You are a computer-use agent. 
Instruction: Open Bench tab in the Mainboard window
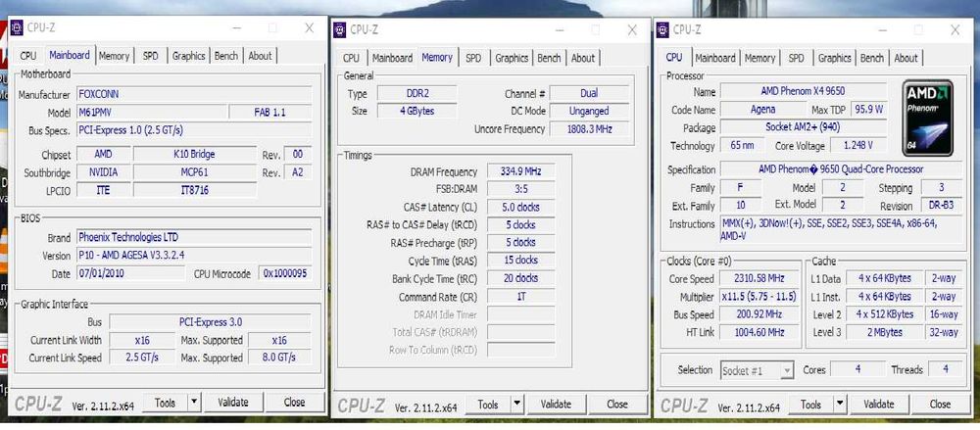point(225,56)
